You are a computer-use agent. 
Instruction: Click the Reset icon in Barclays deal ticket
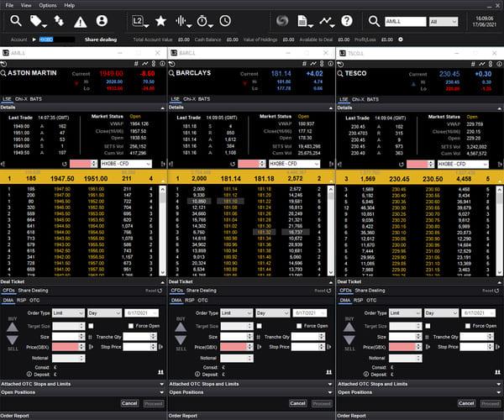[x=328, y=291]
